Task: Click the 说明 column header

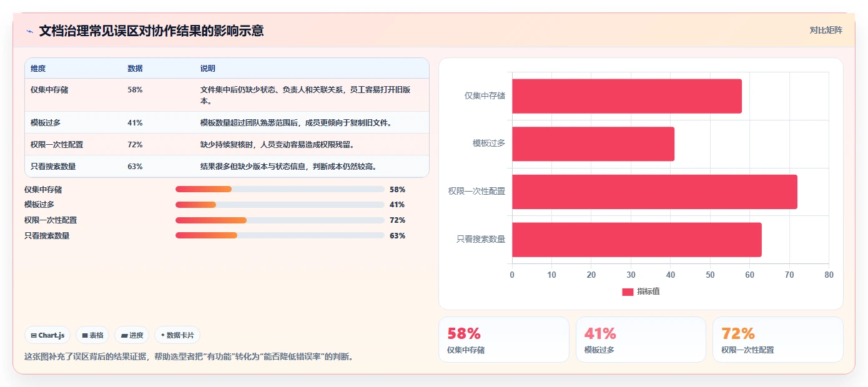Action: pyautogui.click(x=207, y=69)
